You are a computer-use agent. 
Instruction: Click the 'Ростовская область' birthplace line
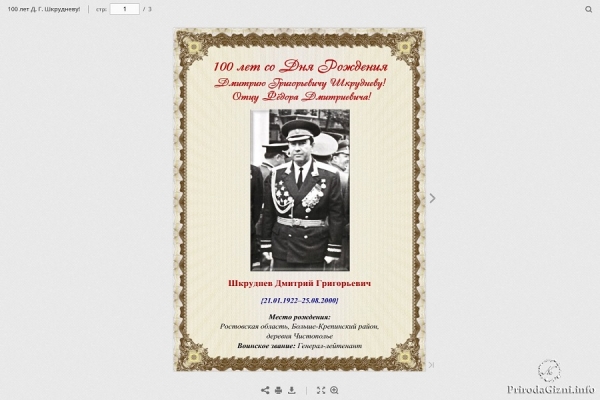[300, 327]
